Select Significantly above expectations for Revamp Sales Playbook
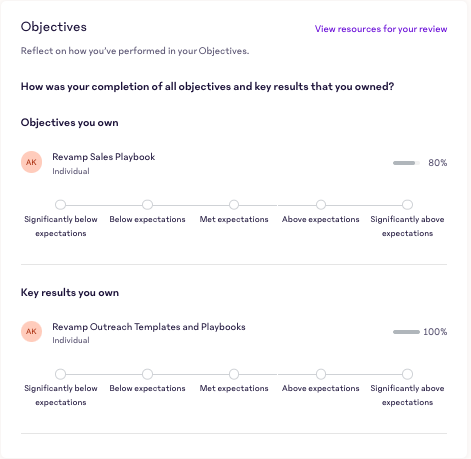 (x=407, y=205)
